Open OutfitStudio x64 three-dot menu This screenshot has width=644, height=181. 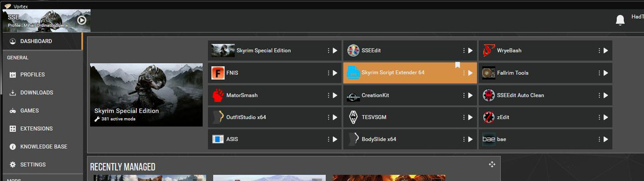point(329,117)
